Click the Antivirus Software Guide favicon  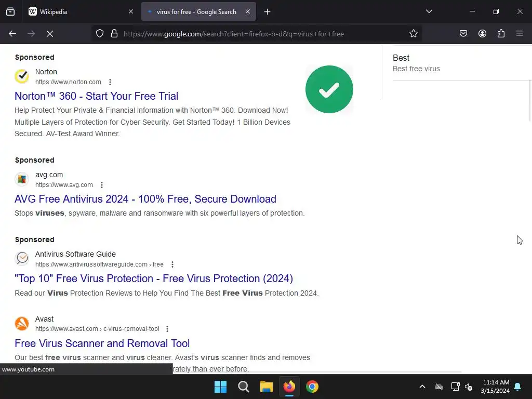pyautogui.click(x=22, y=259)
